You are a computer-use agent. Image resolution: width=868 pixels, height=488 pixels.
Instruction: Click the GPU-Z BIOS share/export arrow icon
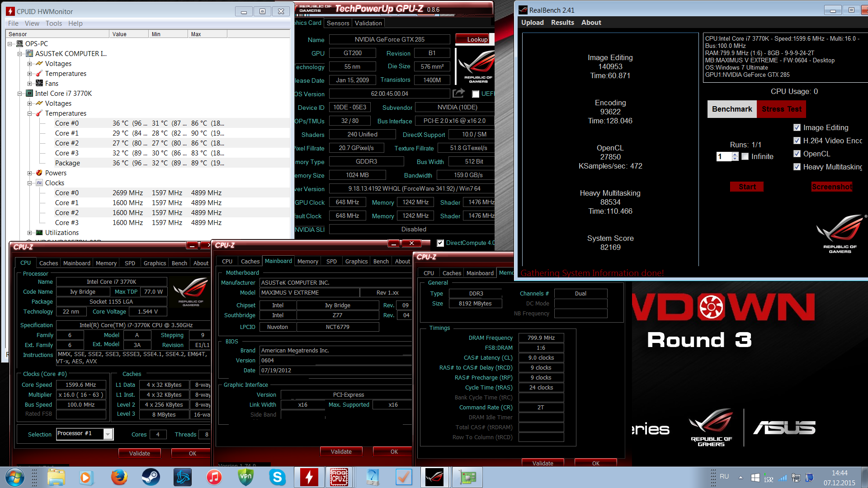point(458,93)
